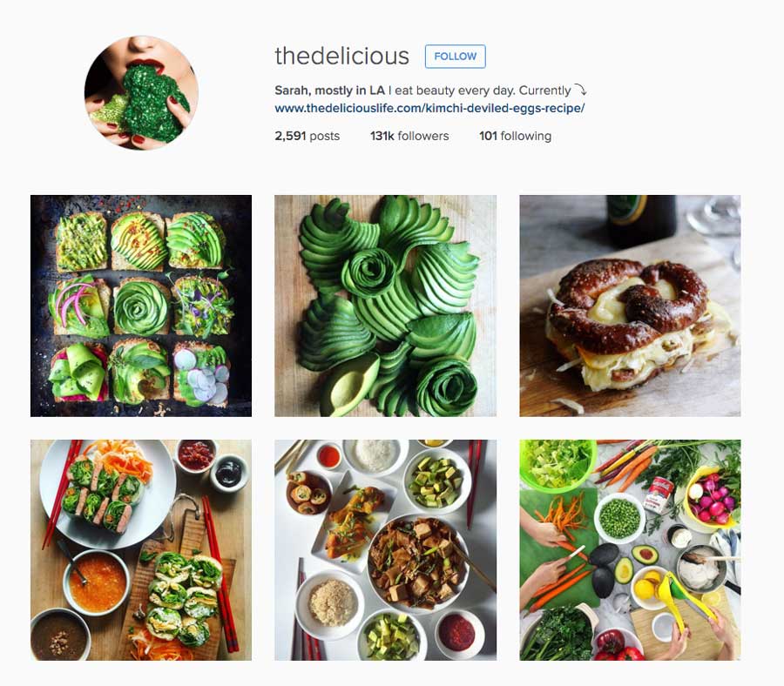
Task: View the 101 following list
Action: 515,136
